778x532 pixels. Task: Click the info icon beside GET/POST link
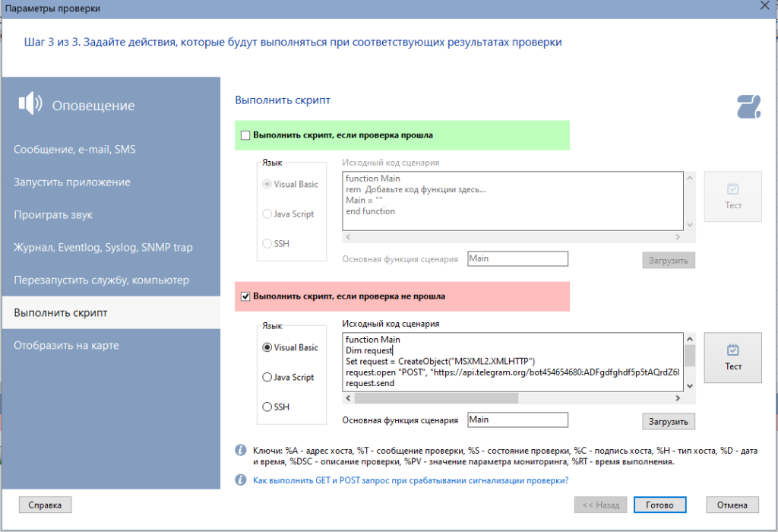point(240,480)
